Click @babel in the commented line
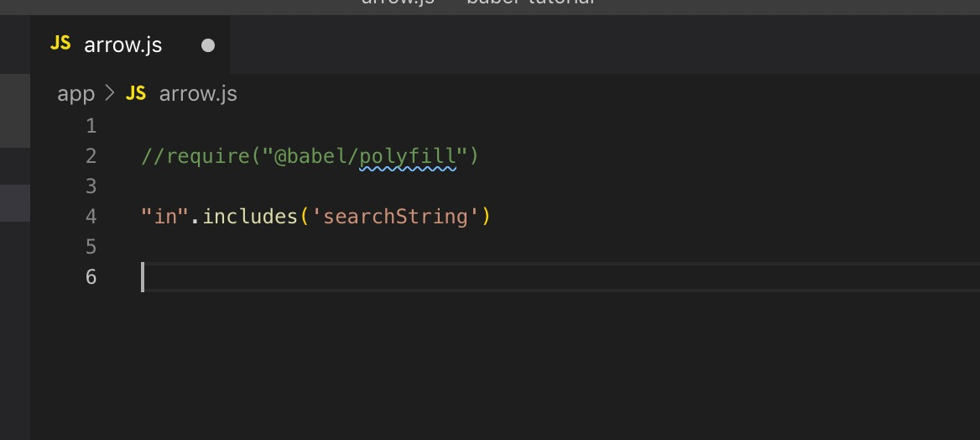This screenshot has width=980, height=440. coord(310,156)
